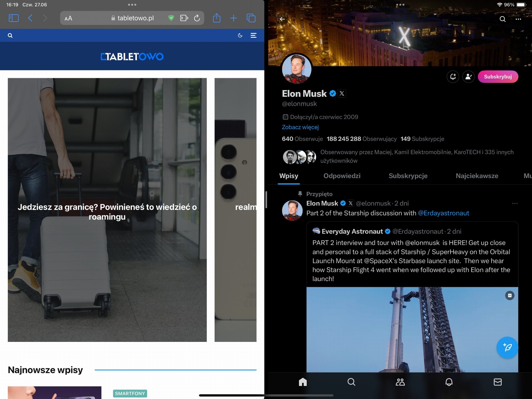Toggle closed captions on the video
This screenshot has width=532, height=399.
510,296
